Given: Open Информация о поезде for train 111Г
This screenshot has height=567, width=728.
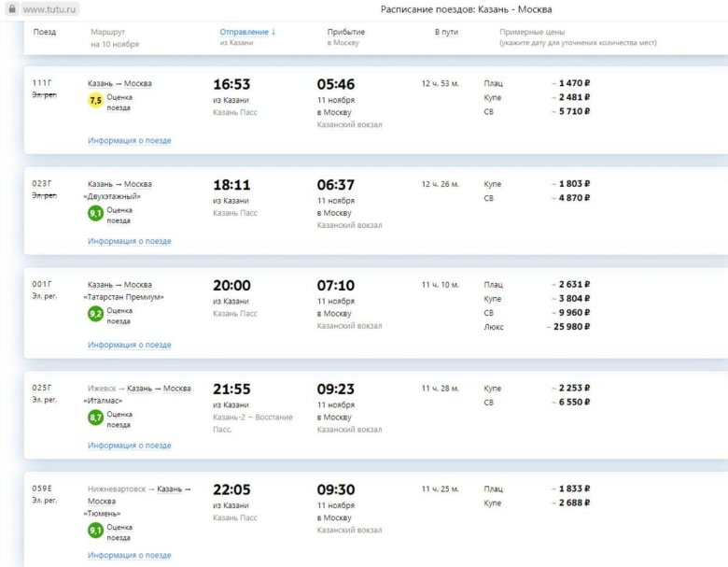Looking at the screenshot, I should click(x=130, y=141).
